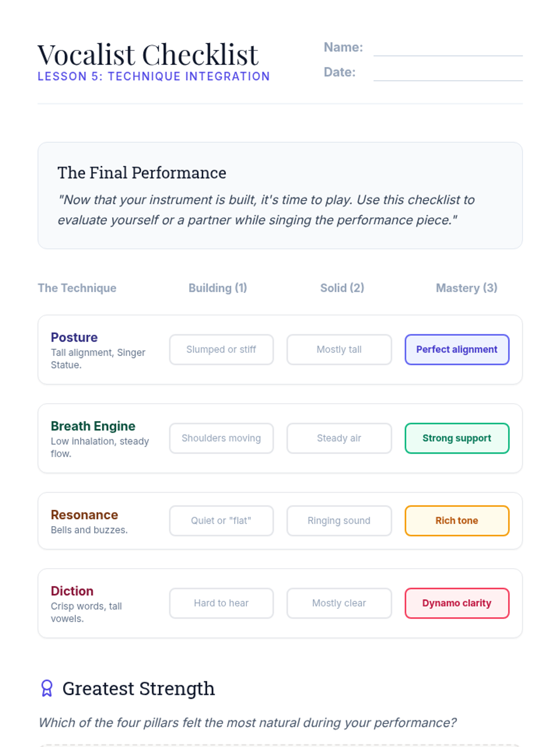Click the 'Building (1)' column header
Viewport: 560px width, 747px height.
pos(217,288)
